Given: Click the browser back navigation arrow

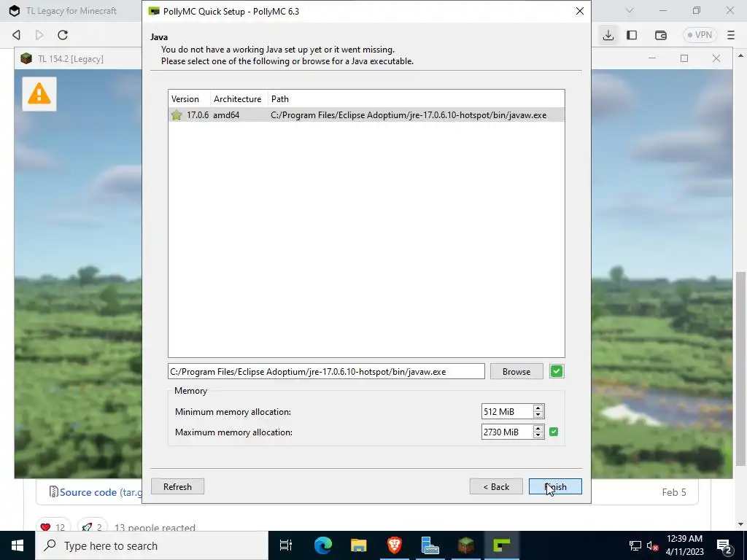Looking at the screenshot, I should [x=17, y=35].
